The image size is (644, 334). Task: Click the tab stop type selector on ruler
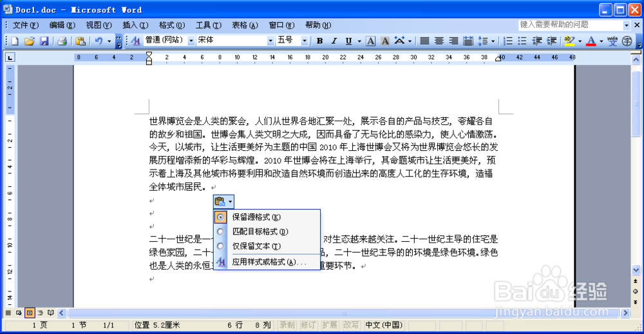(x=10, y=57)
